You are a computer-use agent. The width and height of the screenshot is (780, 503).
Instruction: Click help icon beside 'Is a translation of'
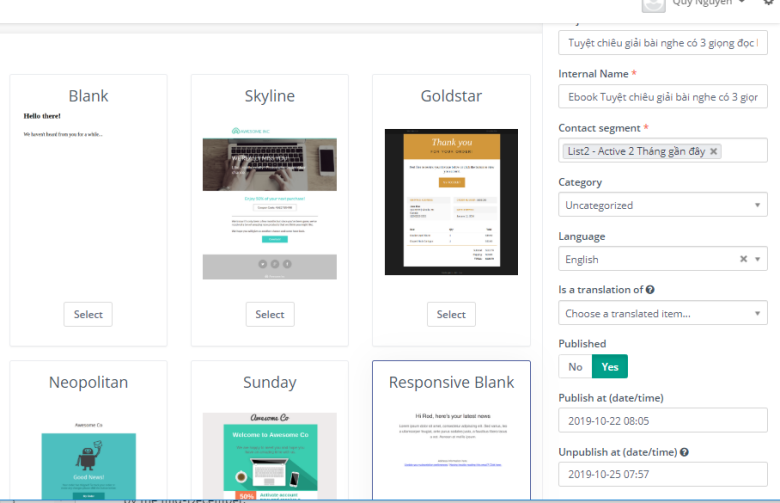coord(650,290)
